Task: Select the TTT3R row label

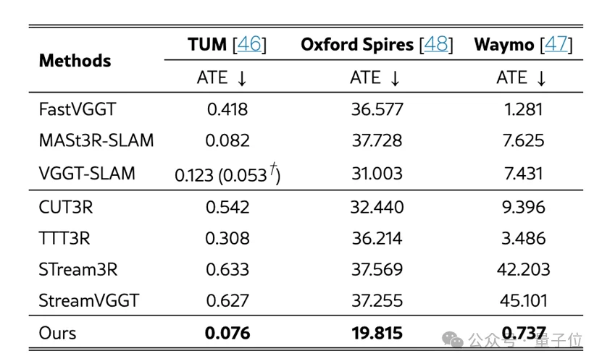Action: pyautogui.click(x=64, y=238)
